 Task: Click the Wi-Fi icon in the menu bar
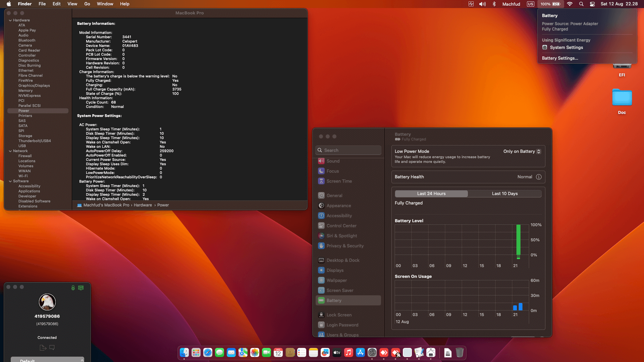pyautogui.click(x=570, y=4)
